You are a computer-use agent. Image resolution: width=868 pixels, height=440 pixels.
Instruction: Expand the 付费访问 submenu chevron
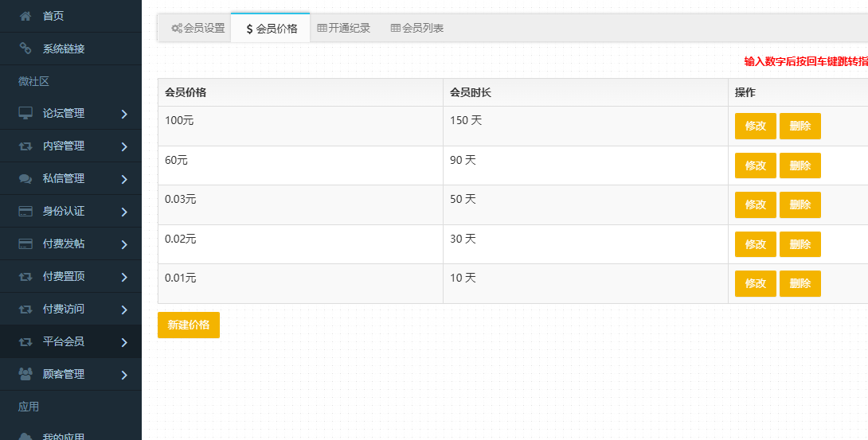pos(124,310)
